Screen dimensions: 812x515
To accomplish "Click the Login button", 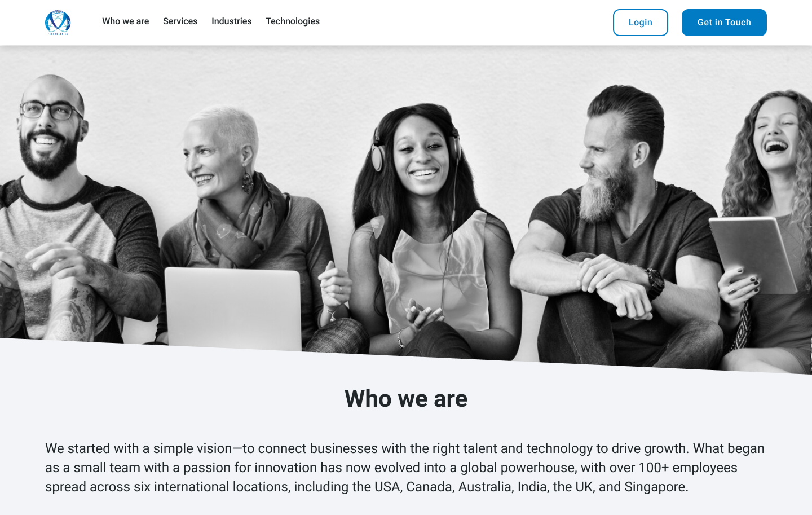I will pyautogui.click(x=641, y=23).
